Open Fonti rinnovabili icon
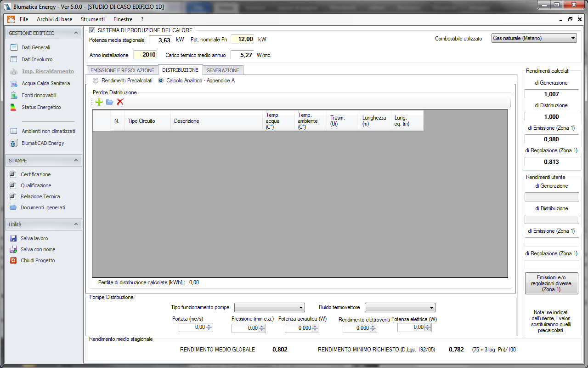Image resolution: width=588 pixels, height=368 pixels. pos(14,95)
